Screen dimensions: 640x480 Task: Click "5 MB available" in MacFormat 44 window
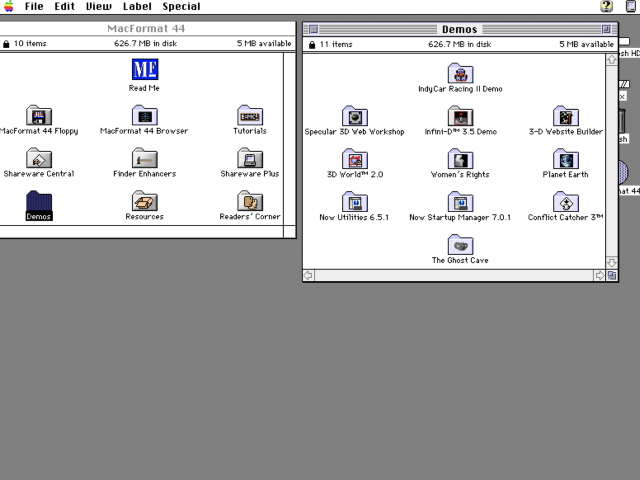click(264, 44)
